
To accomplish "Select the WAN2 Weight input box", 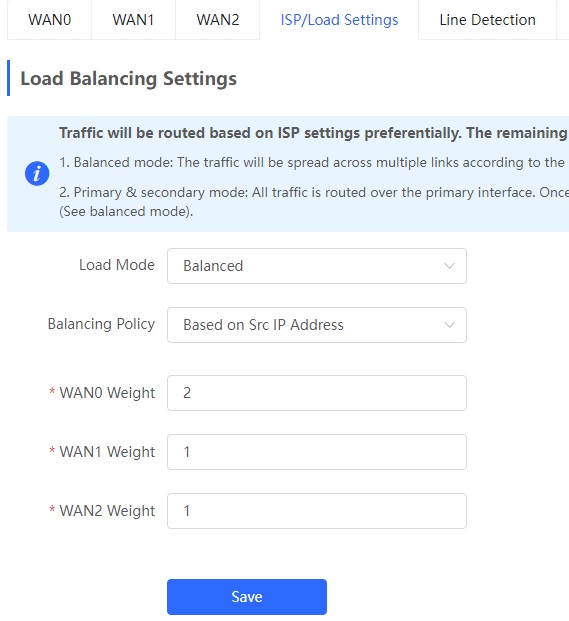I will tap(317, 511).
